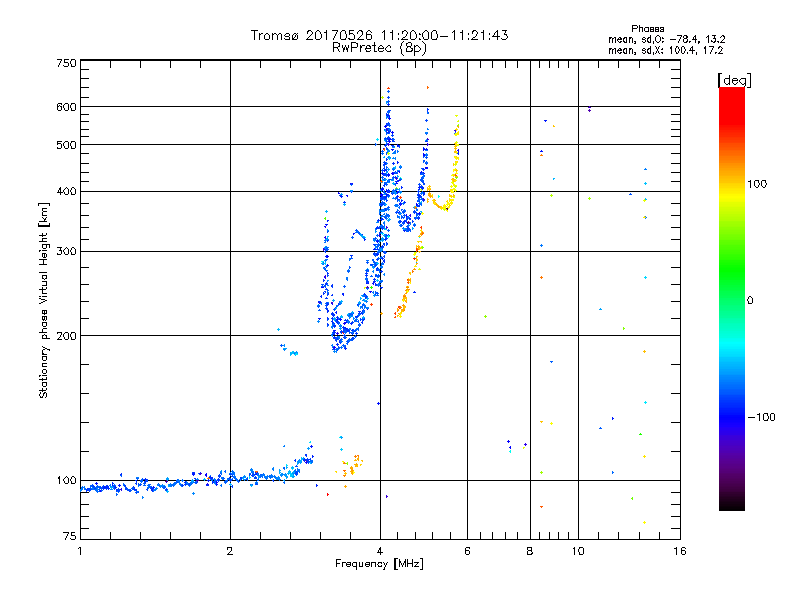Click the 'mean, sd,X: 100.4, 17.2' statistic
Screen dimensions: 800x600
665,50
